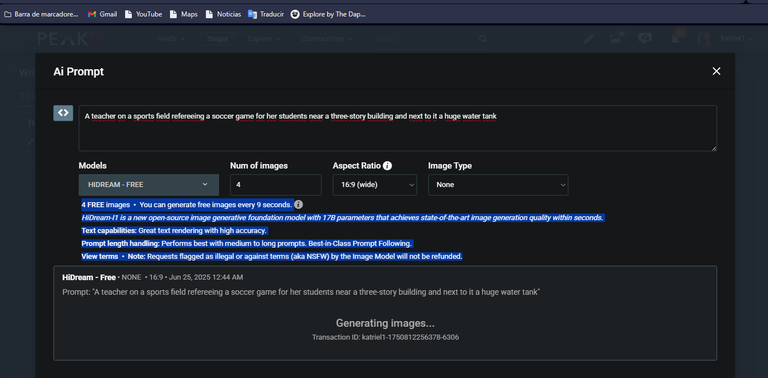This screenshot has height=378, width=768.
Task: Click the 'Generating images...' text
Action: coord(385,323)
